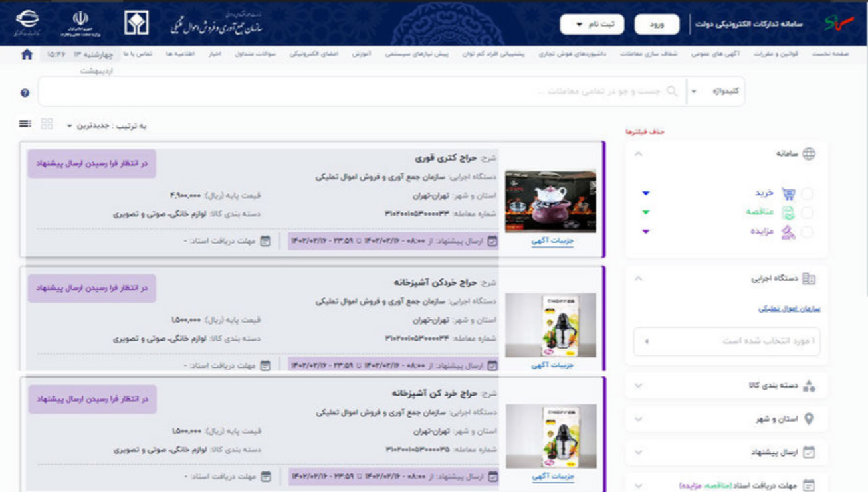Switch to grid view icon
The height and width of the screenshot is (492, 868).
47,124
